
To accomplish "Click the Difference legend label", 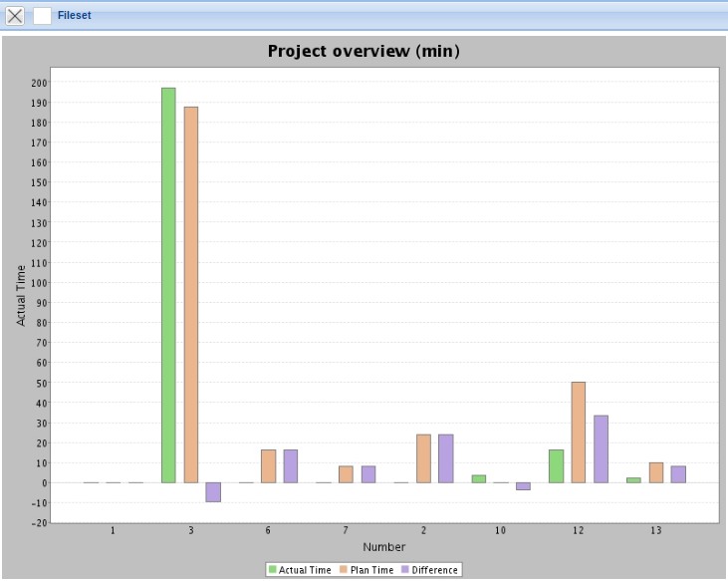I will (434, 570).
